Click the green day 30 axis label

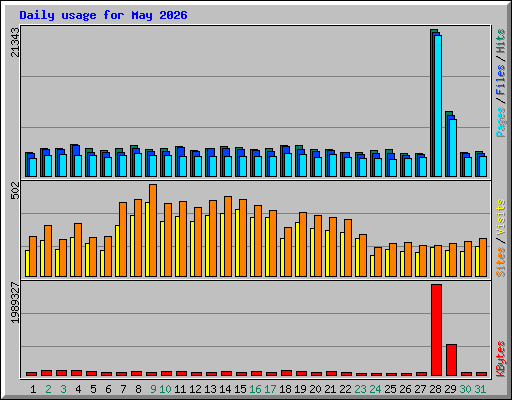[465, 389]
